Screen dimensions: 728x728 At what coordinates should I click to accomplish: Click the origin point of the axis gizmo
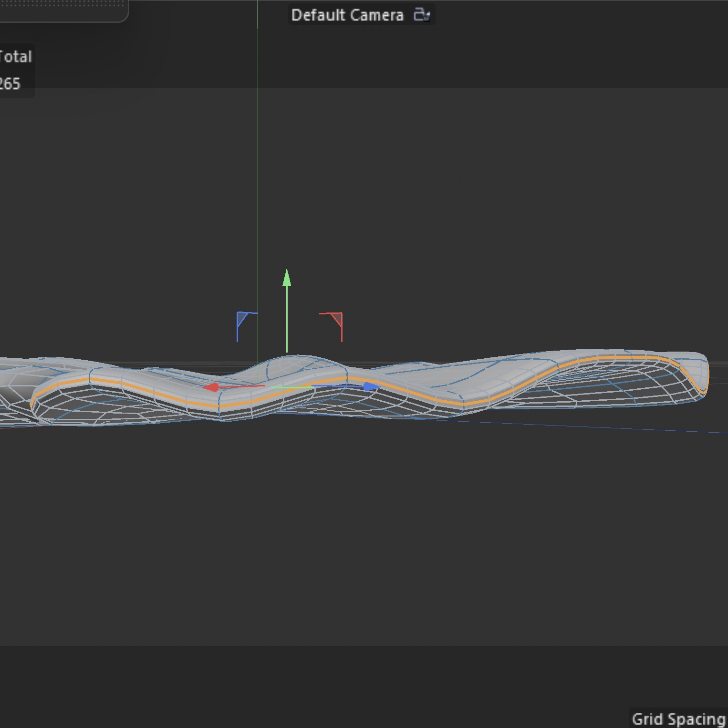[x=287, y=386]
